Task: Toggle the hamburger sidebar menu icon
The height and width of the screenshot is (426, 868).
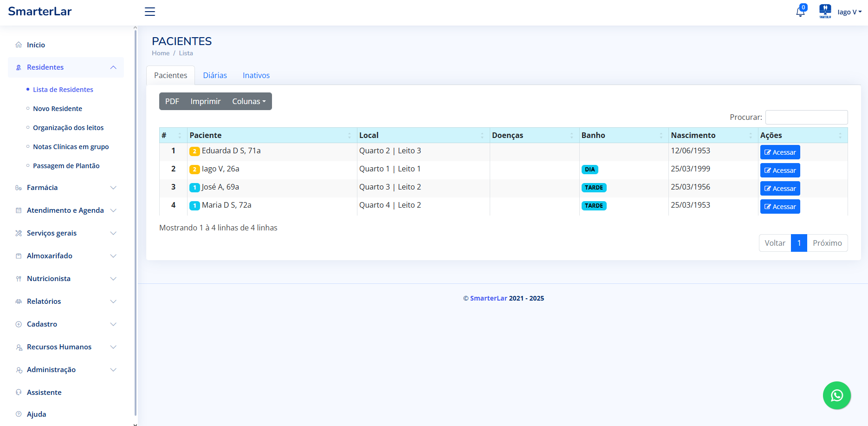Action: coord(150,12)
